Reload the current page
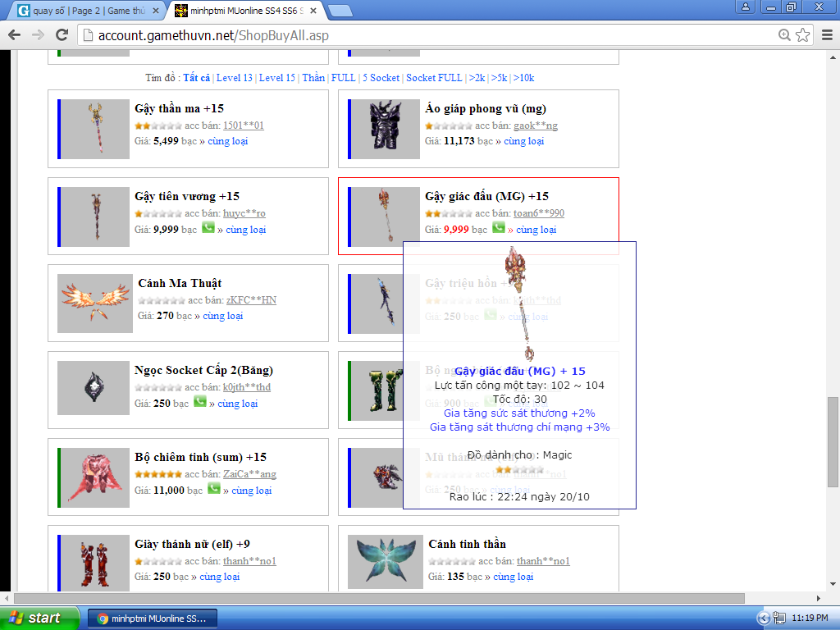The height and width of the screenshot is (630, 840). point(62,35)
